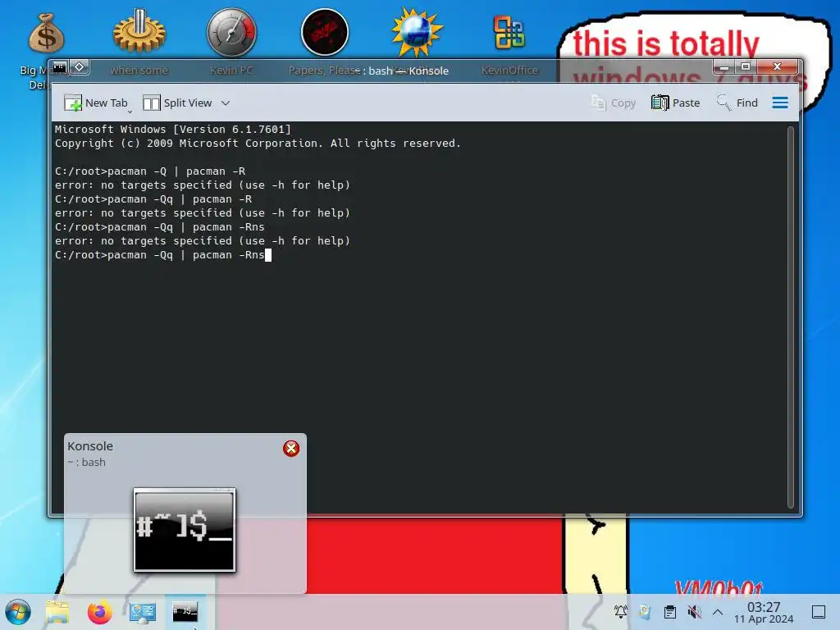This screenshot has height=630, width=840.
Task: Maximize the Konsole window
Action: pos(745,67)
